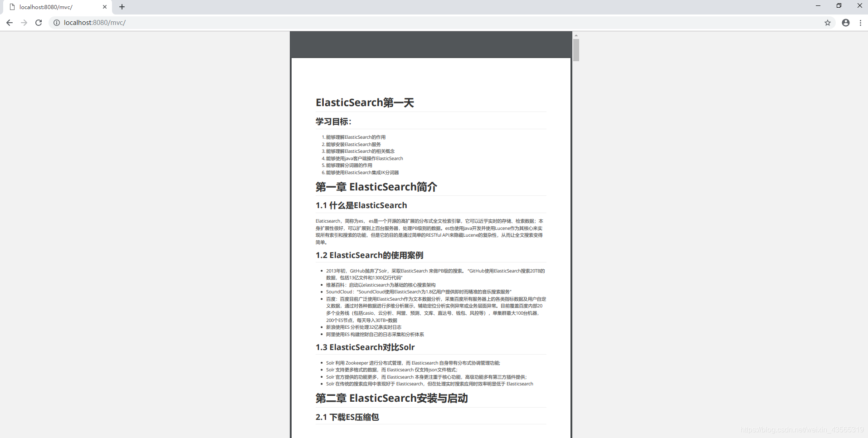Click bullet Solr 官方提供的功能更多
The height and width of the screenshot is (438, 868).
pos(426,377)
